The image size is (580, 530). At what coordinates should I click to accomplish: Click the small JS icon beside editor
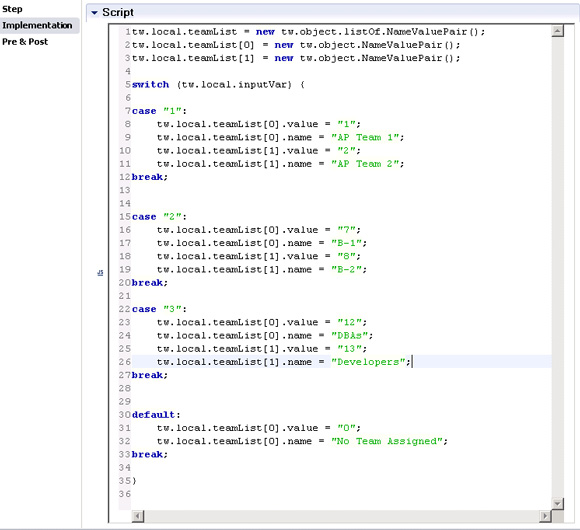pyautogui.click(x=100, y=273)
